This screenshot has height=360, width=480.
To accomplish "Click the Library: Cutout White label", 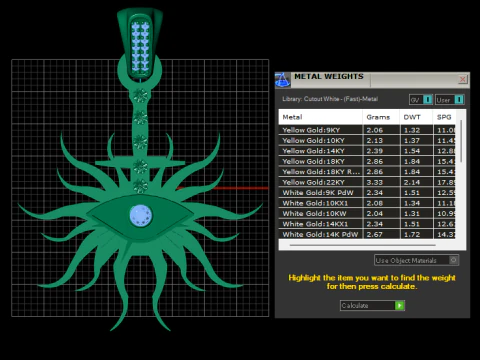I will point(330,99).
